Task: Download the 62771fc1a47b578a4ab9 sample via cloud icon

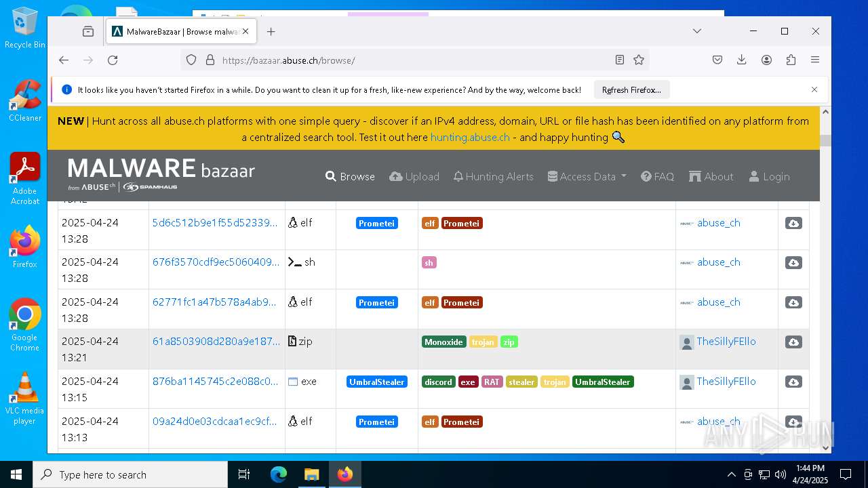Action: pos(793,302)
